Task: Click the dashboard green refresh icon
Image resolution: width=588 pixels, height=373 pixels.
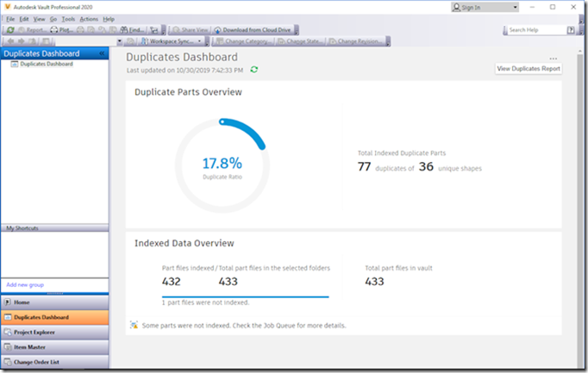Action: 253,70
